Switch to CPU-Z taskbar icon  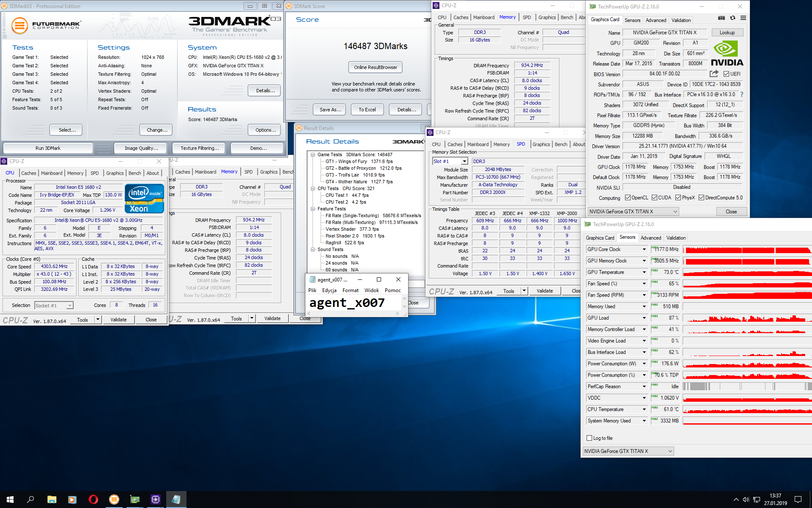tap(155, 500)
